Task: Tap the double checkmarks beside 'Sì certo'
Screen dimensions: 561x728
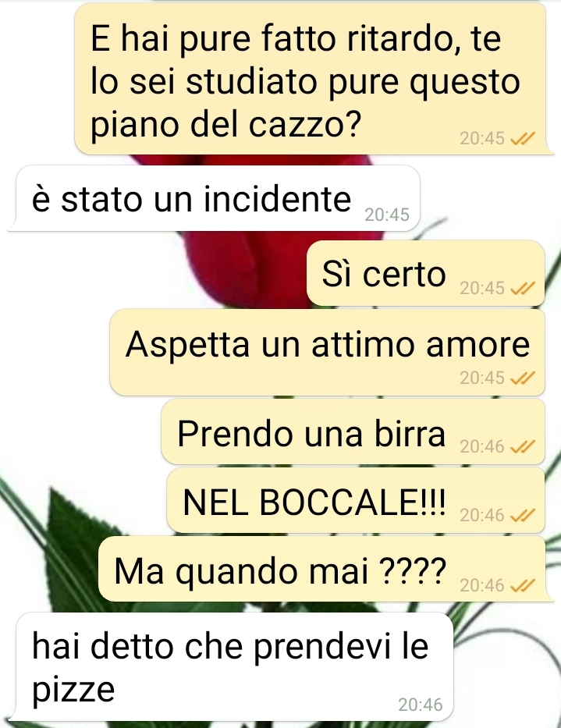Action: click(x=523, y=289)
